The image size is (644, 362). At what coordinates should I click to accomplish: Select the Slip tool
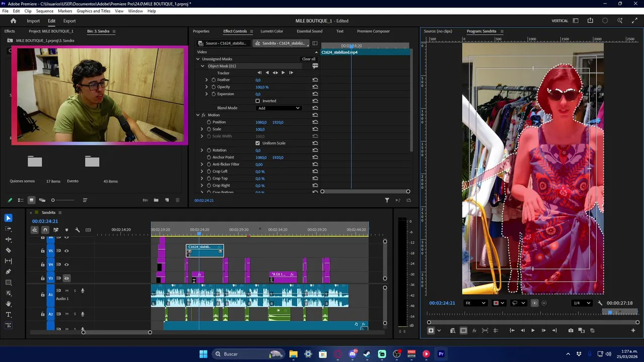8,261
